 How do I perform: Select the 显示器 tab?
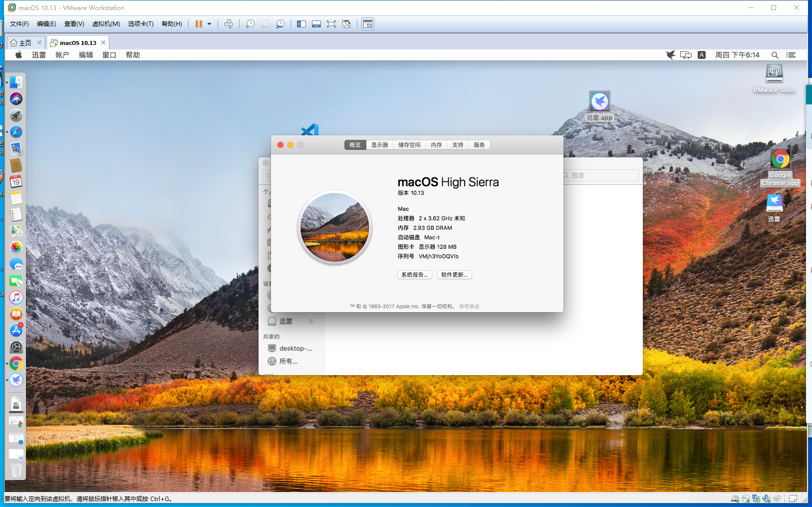379,145
